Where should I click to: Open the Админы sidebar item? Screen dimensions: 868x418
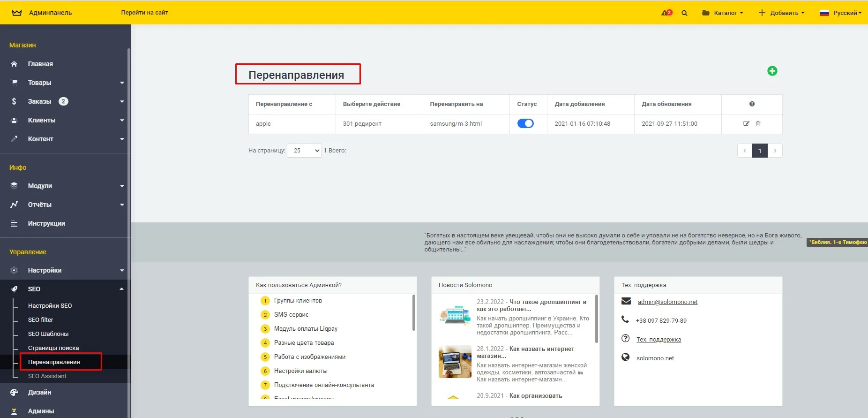(41, 411)
